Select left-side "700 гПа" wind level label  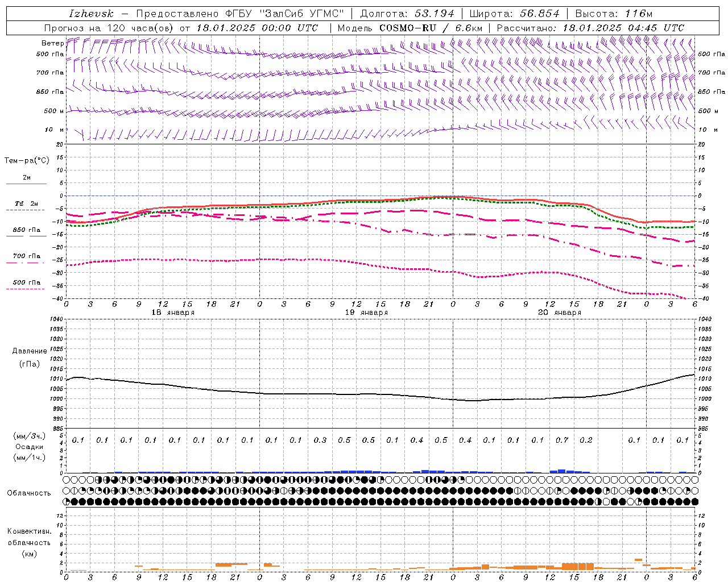50,73
